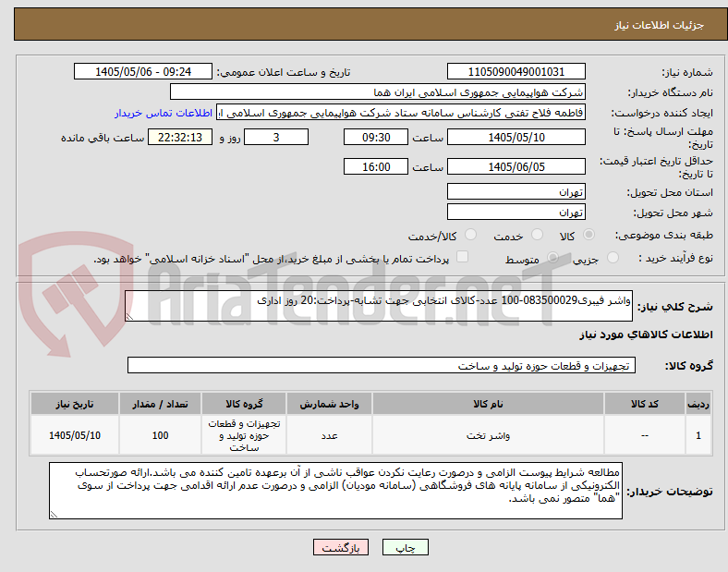Click the quantity cell showing 100
The image size is (728, 572).
(160, 435)
